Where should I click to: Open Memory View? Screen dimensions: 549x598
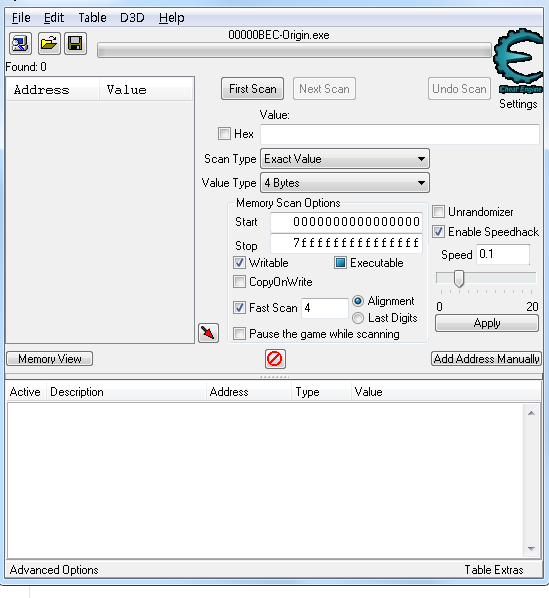click(50, 359)
